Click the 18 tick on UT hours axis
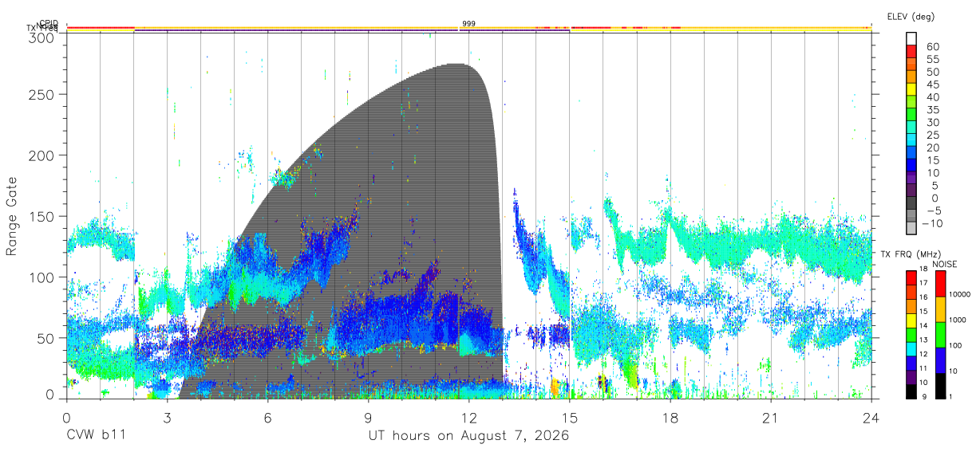The height and width of the screenshot is (452, 980). (x=670, y=418)
